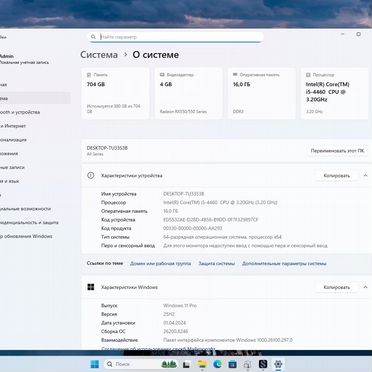Open Защита системы link
Image resolution: width=372 pixels, height=372 pixels.
(x=217, y=263)
